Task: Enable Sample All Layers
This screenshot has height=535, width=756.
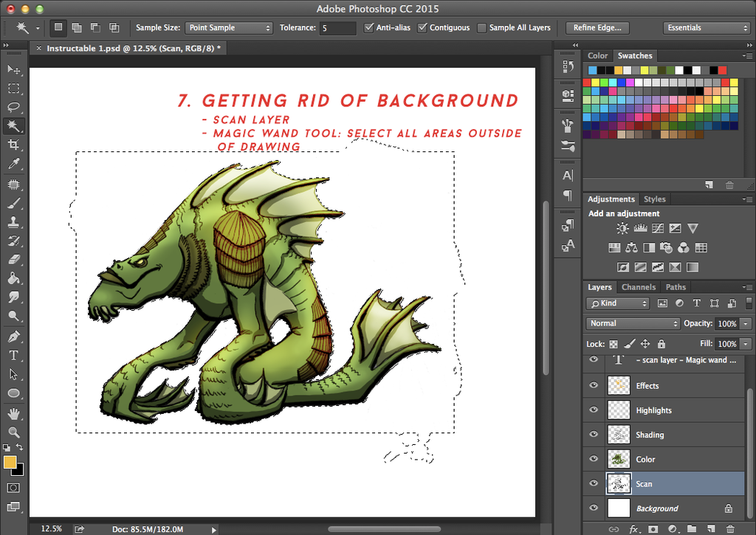Action: [x=481, y=27]
